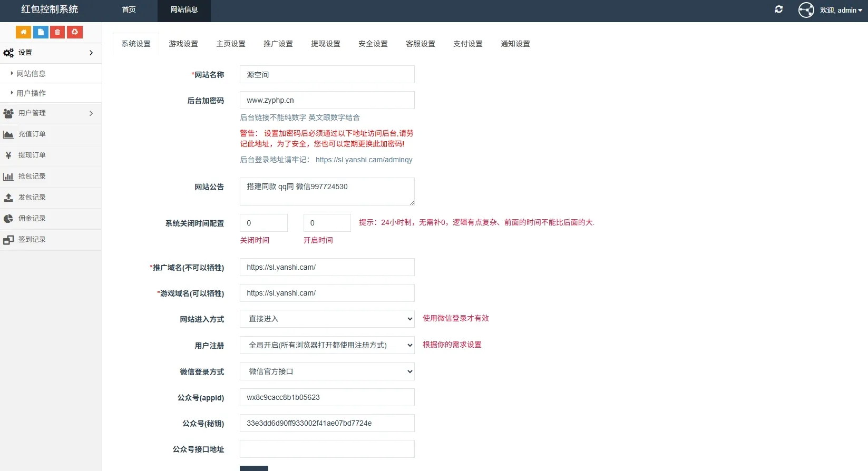Image resolution: width=868 pixels, height=471 pixels.
Task: Open 签到记录 in the sidebar
Action: pos(51,240)
